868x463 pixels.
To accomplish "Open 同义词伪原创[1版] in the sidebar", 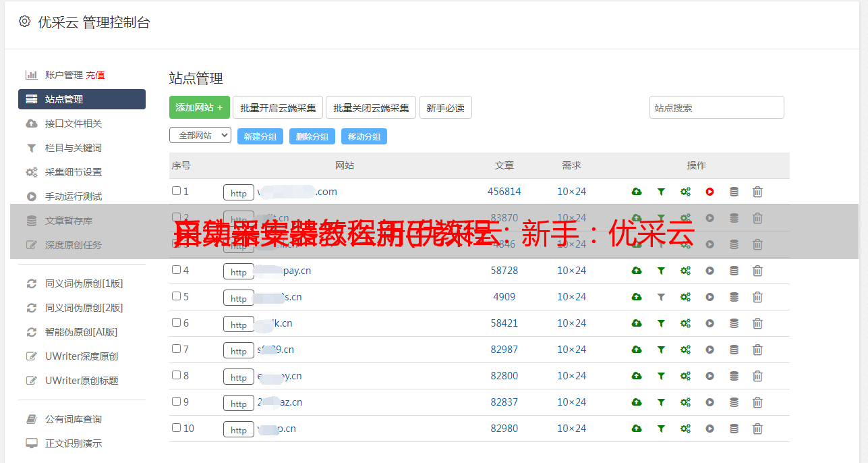I will [x=84, y=283].
